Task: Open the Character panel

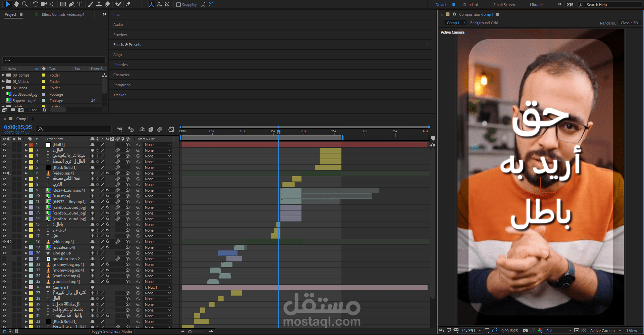Action: [x=121, y=75]
